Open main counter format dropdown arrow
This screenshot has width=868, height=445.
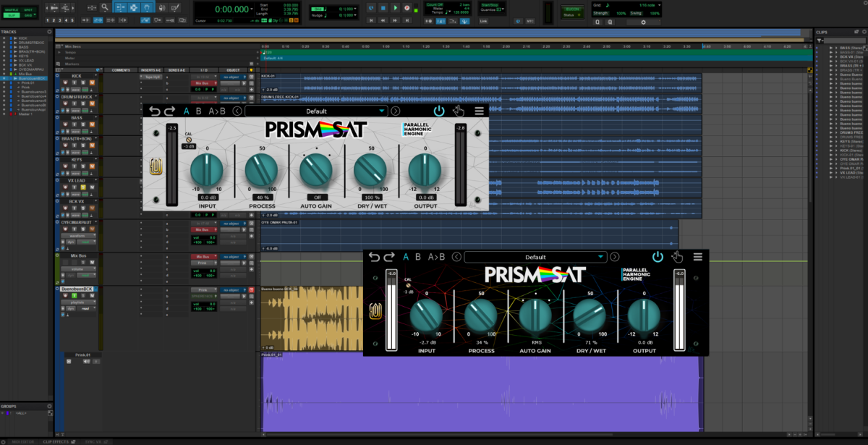252,9
